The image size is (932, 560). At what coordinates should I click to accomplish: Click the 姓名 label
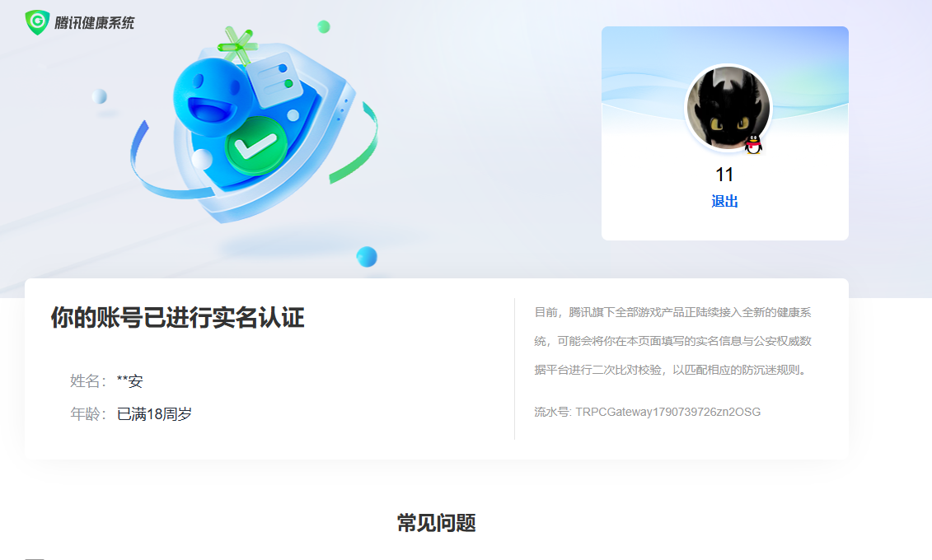(x=87, y=381)
